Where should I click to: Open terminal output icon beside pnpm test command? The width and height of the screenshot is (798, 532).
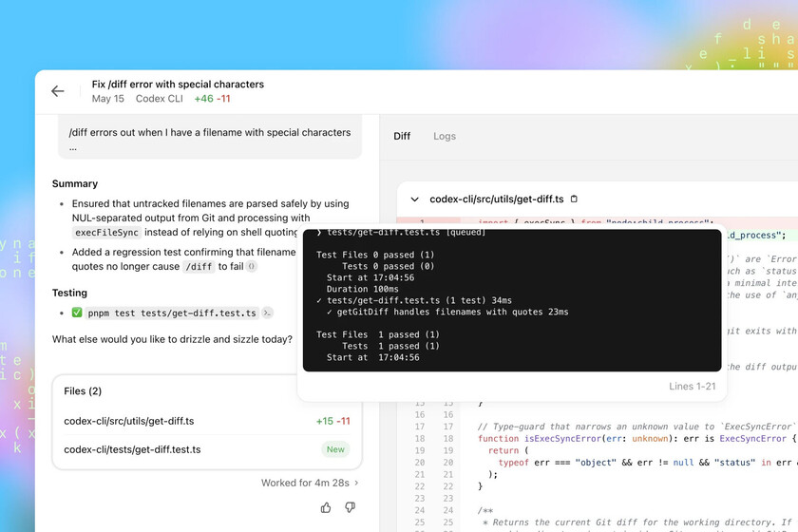[x=267, y=313]
